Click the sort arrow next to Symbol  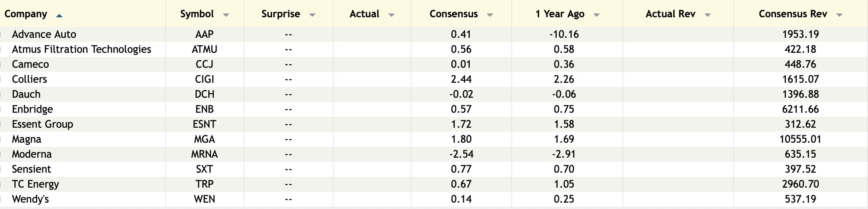point(226,15)
